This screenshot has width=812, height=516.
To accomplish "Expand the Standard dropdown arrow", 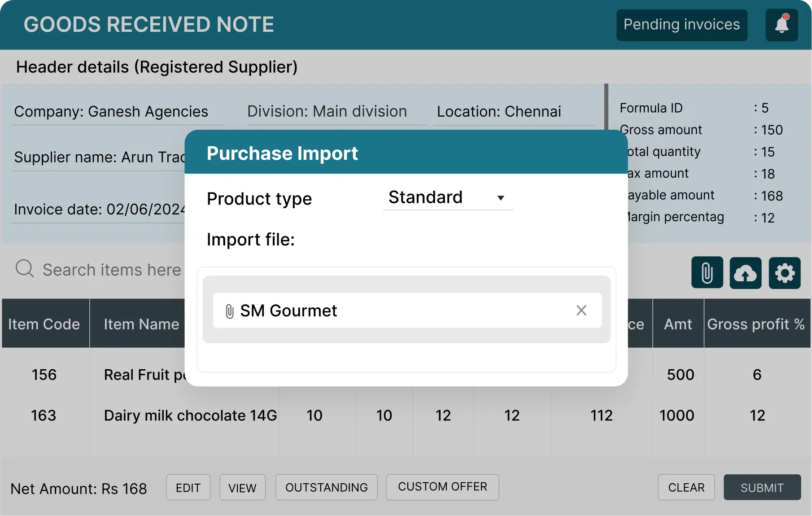I will click(x=501, y=198).
